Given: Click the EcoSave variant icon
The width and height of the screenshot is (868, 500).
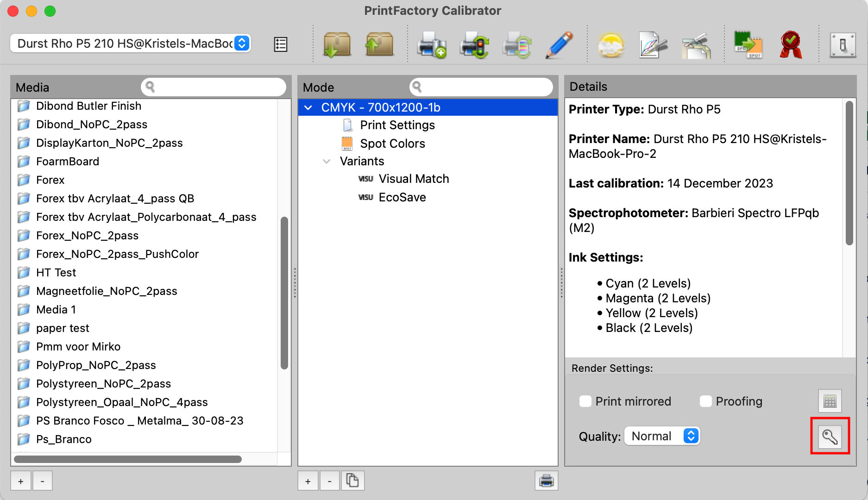Looking at the screenshot, I should click(x=365, y=197).
